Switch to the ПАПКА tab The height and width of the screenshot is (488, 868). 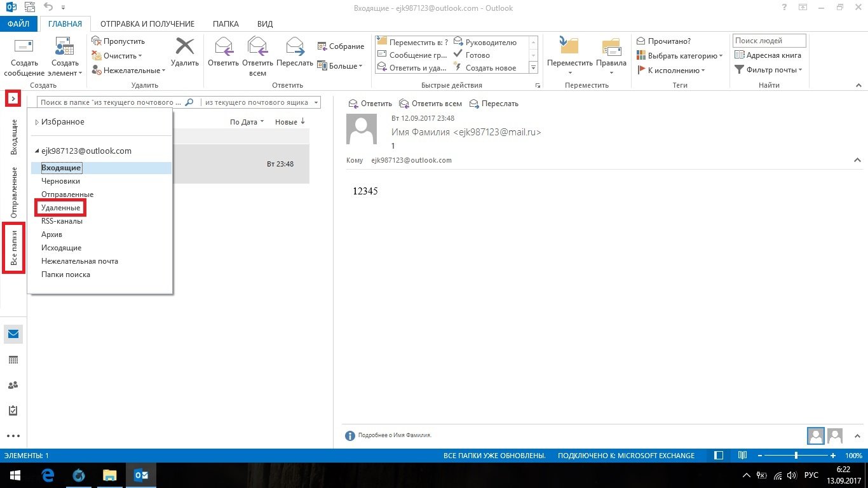(x=226, y=24)
